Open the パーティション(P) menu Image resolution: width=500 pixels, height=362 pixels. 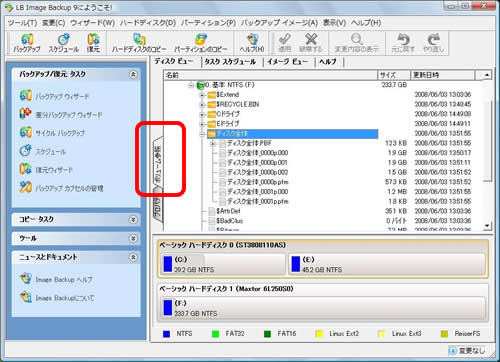(x=208, y=23)
